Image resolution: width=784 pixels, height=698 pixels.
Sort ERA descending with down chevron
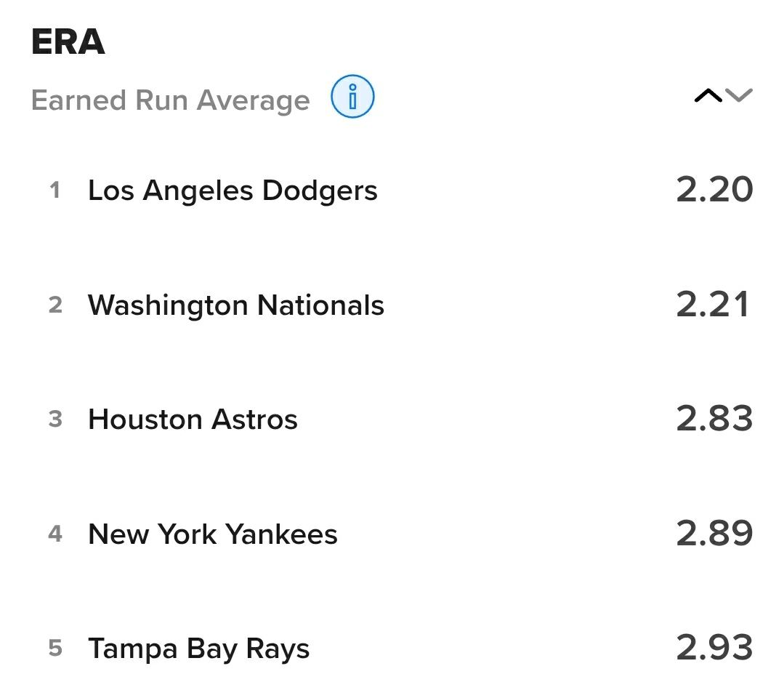tap(739, 95)
